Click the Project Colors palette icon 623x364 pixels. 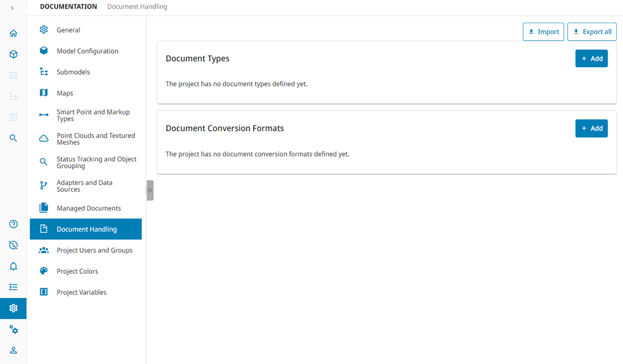click(x=44, y=271)
